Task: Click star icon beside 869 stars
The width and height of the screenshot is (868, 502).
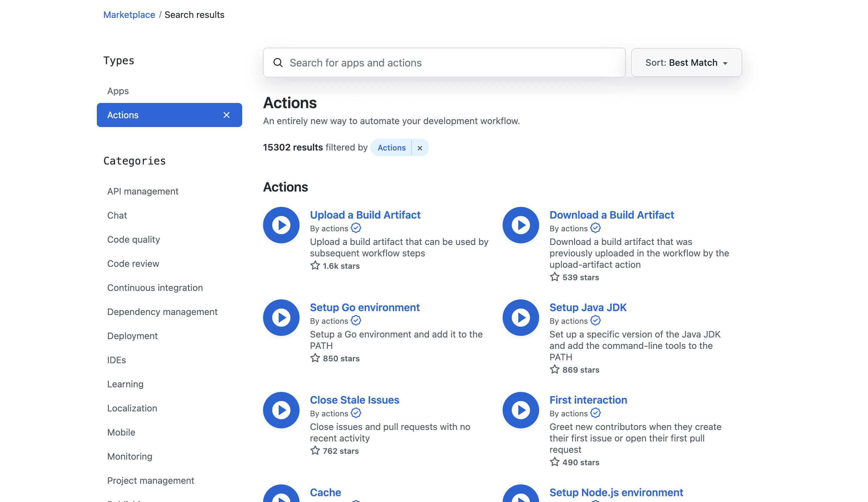Action: click(x=554, y=369)
